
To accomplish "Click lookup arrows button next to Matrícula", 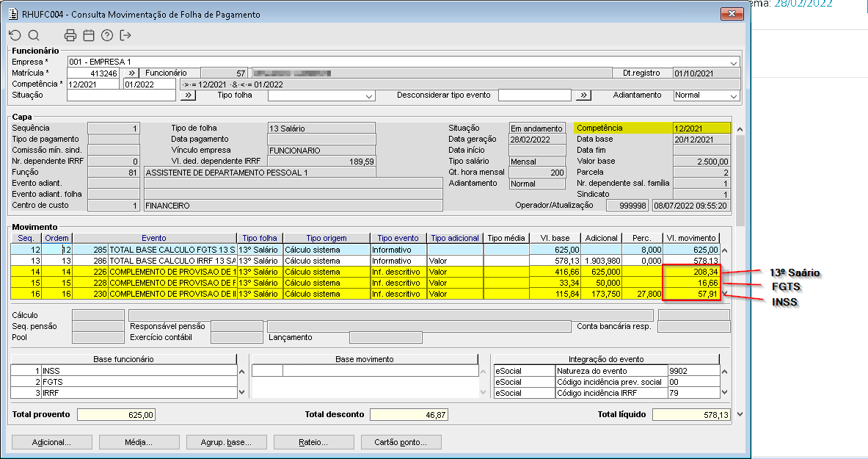I will coord(130,73).
